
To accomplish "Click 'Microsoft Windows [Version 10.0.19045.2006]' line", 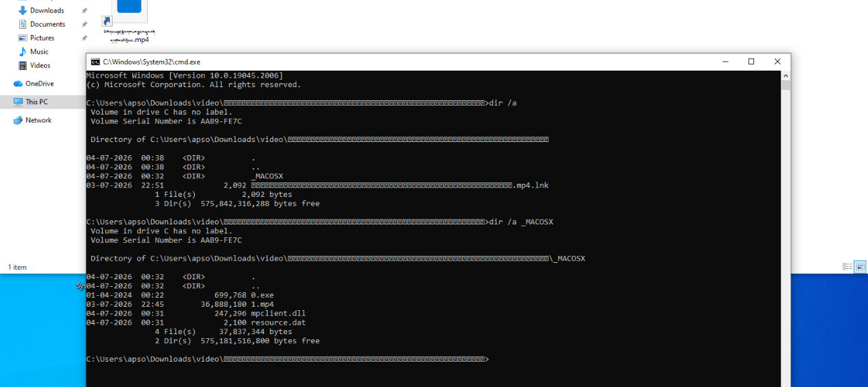I will coord(185,75).
